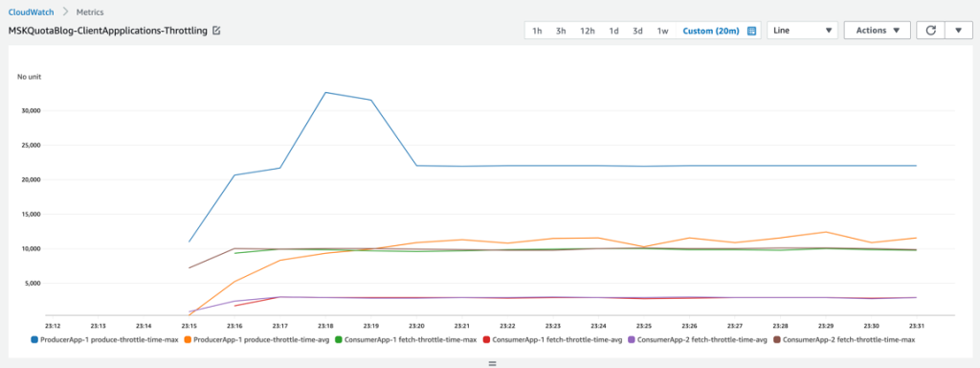Select the 12h time range
The image size is (980, 368).
[x=587, y=31]
